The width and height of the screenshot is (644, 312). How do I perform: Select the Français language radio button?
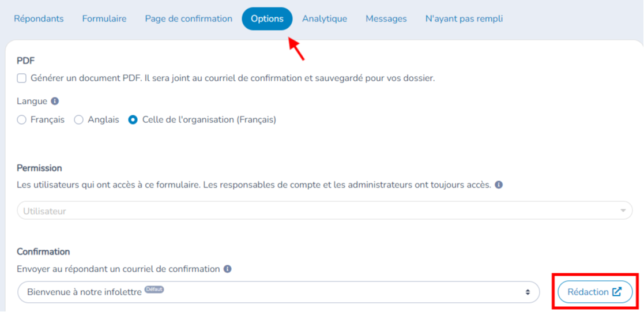click(21, 120)
